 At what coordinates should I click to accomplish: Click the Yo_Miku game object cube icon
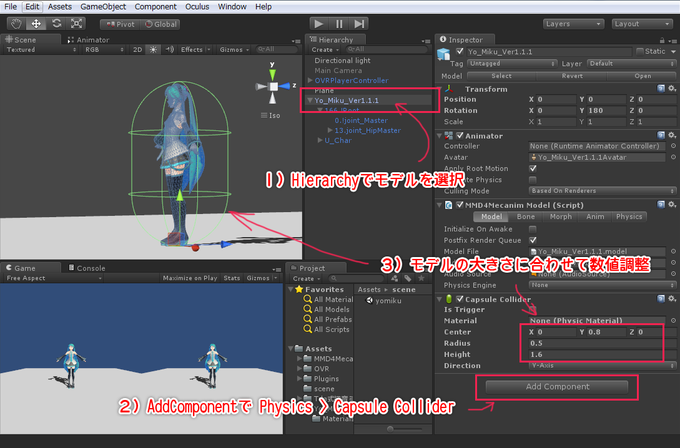pyautogui.click(x=443, y=55)
